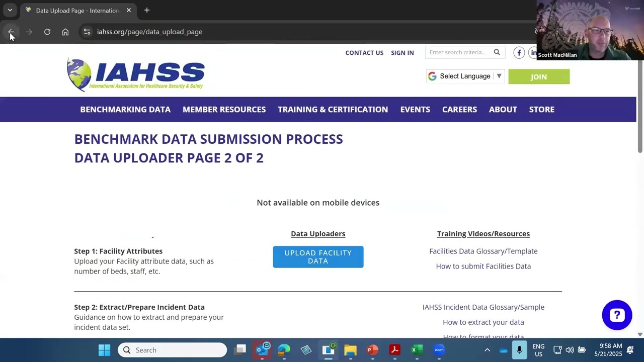Open the help chat bubble button
The image size is (644, 362).
(x=617, y=315)
